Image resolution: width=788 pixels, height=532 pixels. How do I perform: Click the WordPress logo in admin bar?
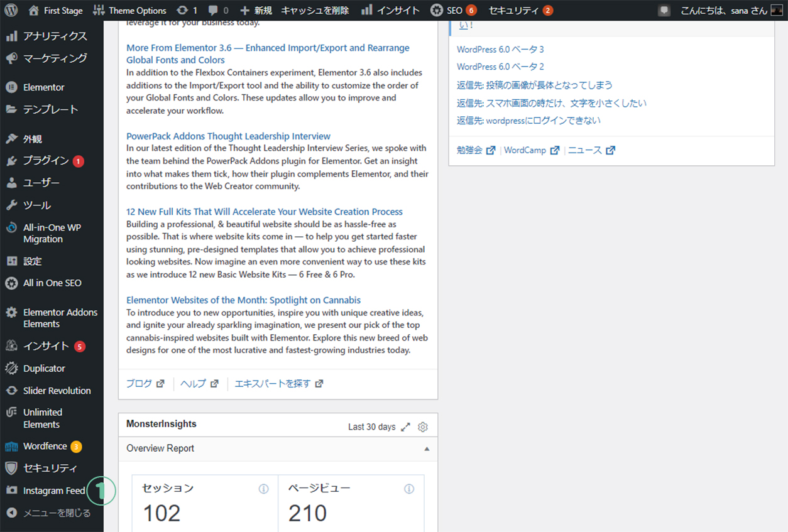[x=12, y=10]
